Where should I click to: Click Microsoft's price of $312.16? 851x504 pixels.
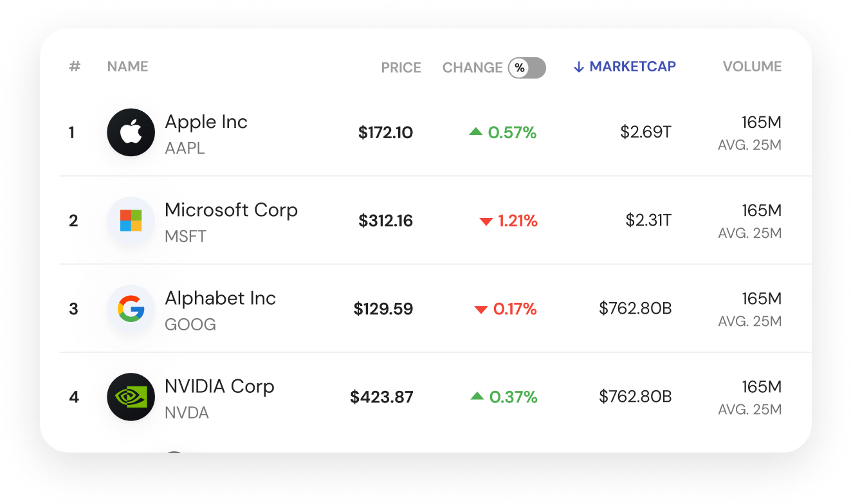click(385, 221)
